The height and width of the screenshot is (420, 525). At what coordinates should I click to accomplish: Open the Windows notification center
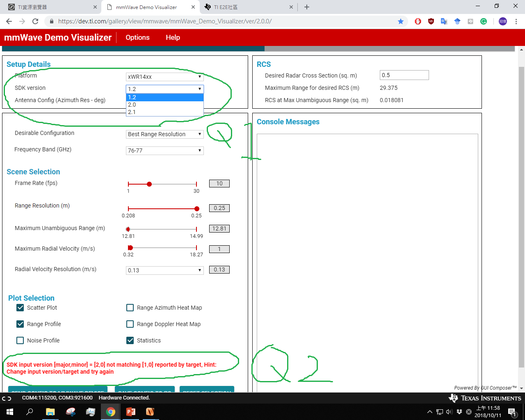pos(512,412)
